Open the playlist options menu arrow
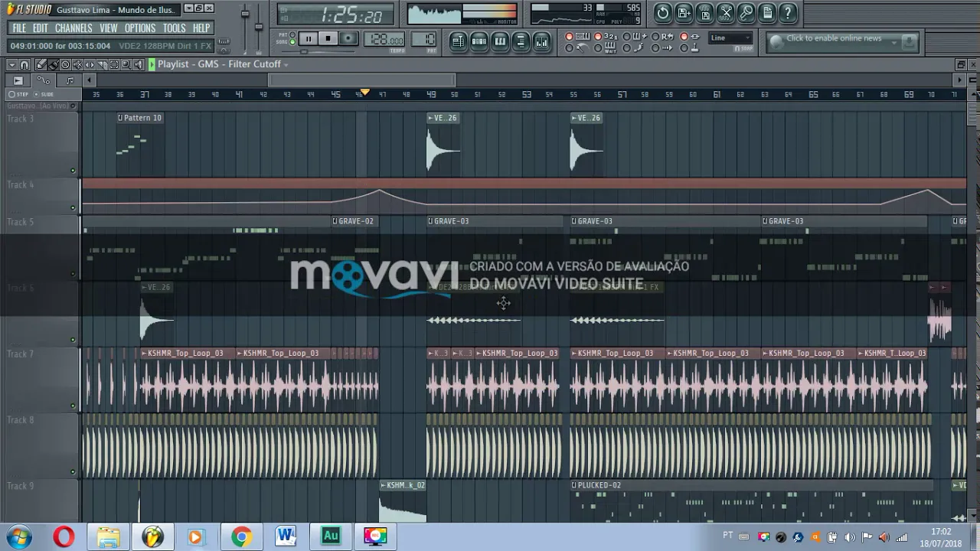The width and height of the screenshot is (980, 551). [12, 64]
